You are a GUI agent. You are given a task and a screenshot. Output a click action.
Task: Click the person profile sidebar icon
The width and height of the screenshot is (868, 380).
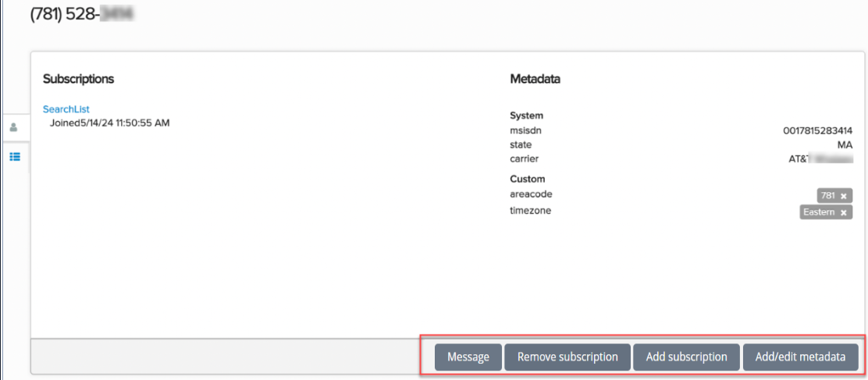[x=14, y=128]
